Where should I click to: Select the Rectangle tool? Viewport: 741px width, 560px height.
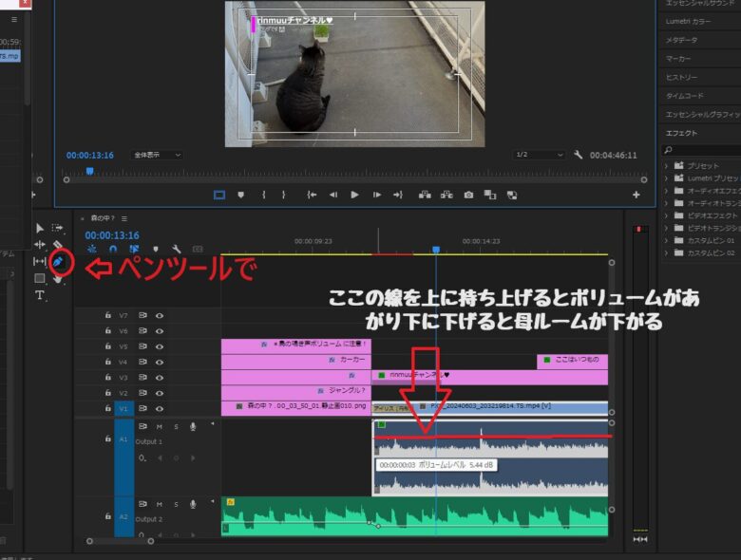click(x=40, y=278)
